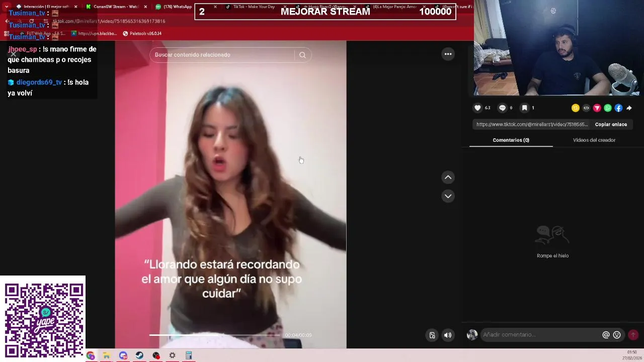Seek using the video progress bar

click(215, 335)
